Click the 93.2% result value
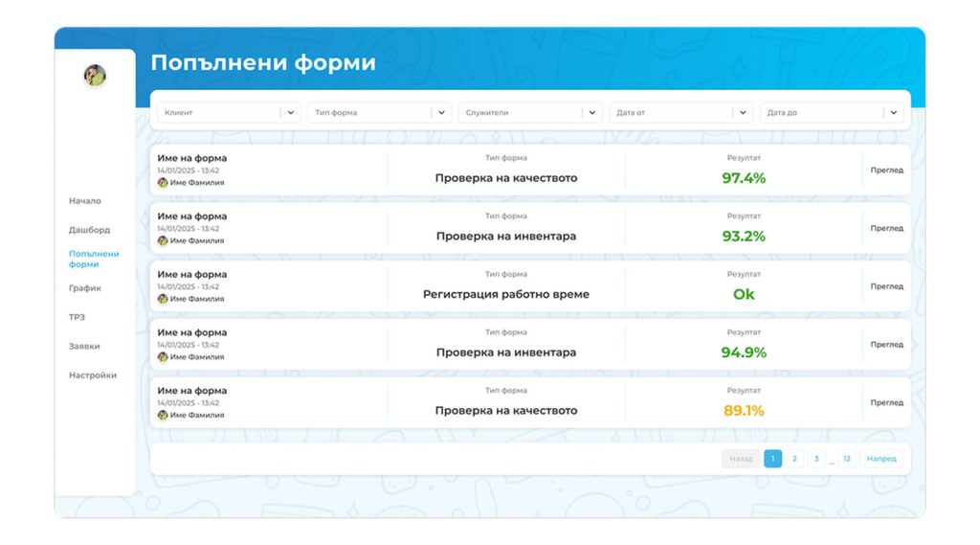 point(744,237)
